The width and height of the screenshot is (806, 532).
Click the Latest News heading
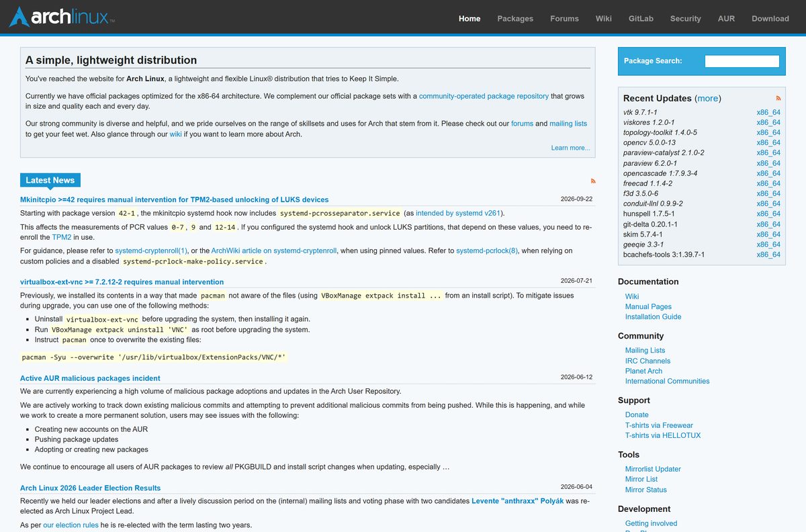coord(50,180)
